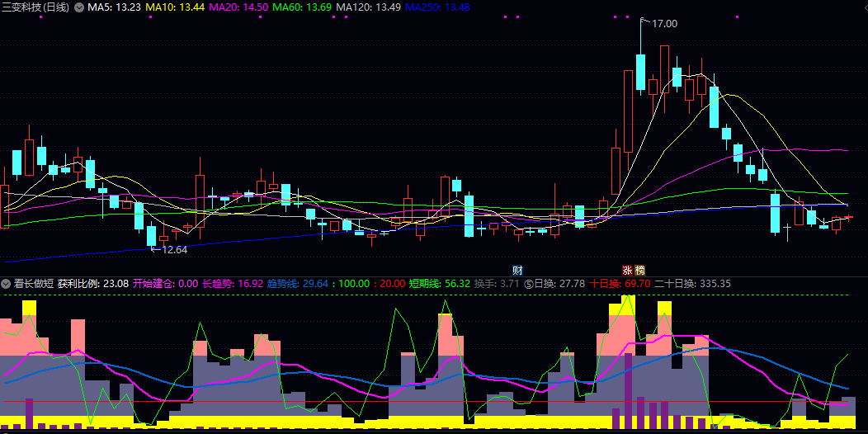Open the 涨 limit-up marker icon
Viewport: 868px width, 434px height.
pos(628,271)
